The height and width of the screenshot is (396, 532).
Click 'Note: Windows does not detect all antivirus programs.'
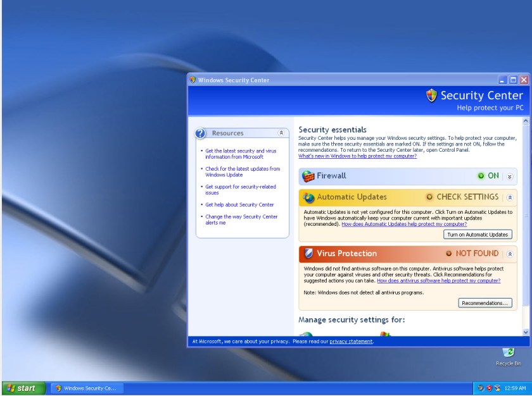pyautogui.click(x=364, y=293)
